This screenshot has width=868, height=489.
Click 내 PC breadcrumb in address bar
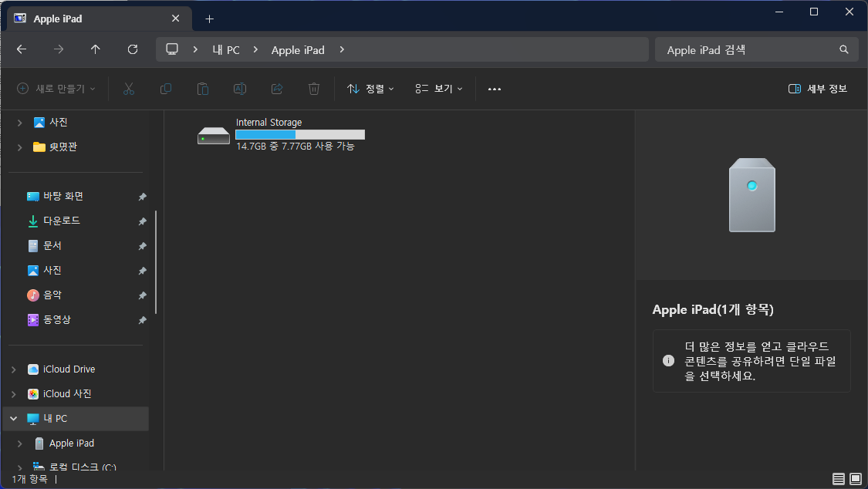pos(226,50)
